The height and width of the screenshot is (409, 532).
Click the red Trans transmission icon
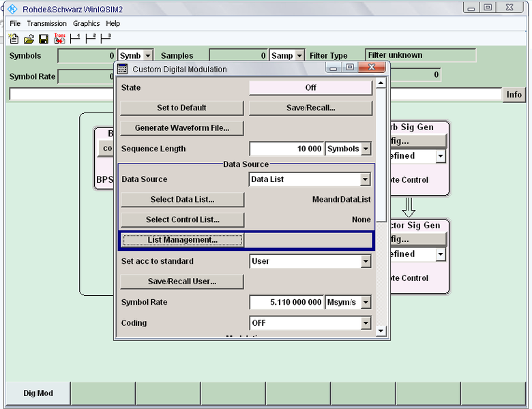point(59,39)
